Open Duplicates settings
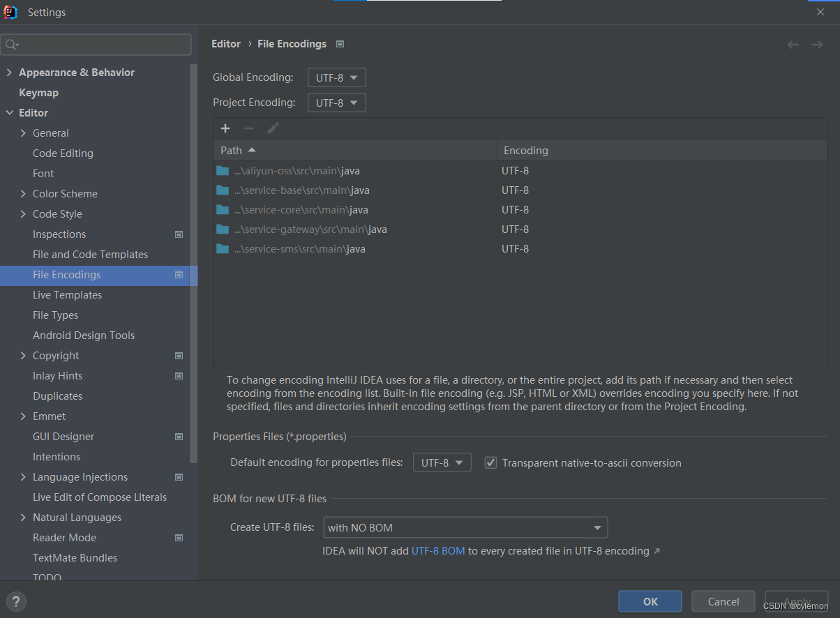This screenshot has height=618, width=840. click(57, 396)
